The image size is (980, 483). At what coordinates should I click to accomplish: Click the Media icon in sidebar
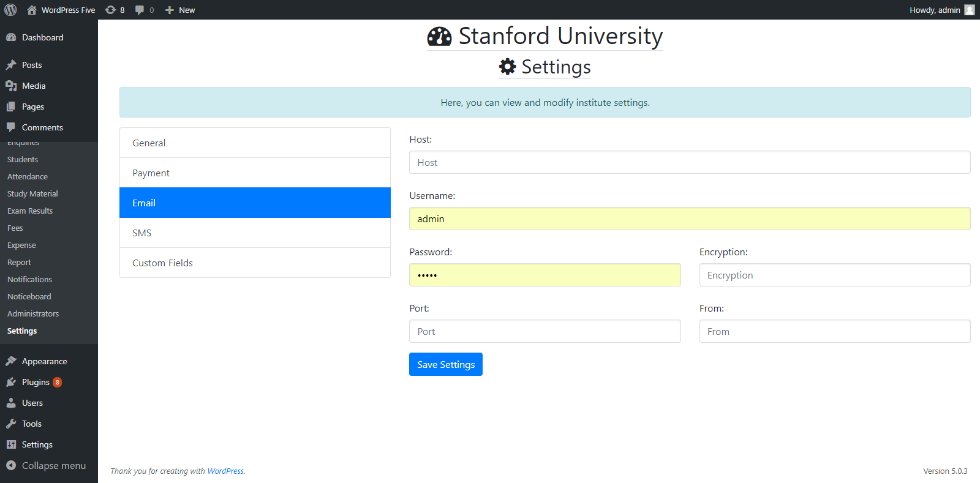coord(11,86)
